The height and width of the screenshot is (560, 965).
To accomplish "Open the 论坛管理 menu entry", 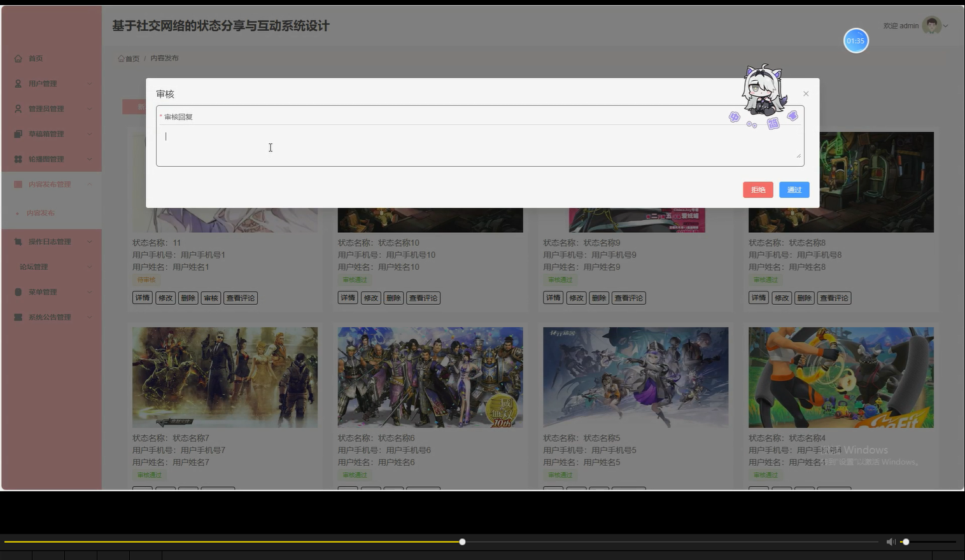I will (x=34, y=266).
